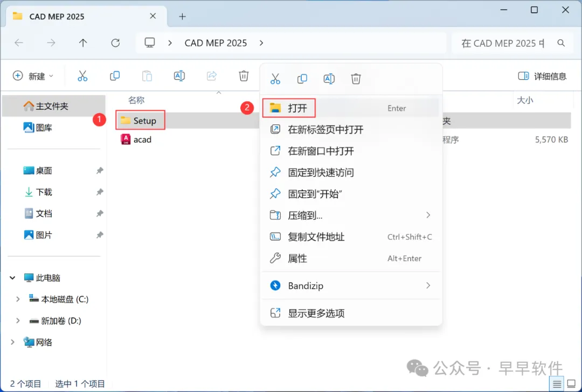Select the CAD MEP 2025 tab
Image resolution: width=582 pixels, height=392 pixels.
point(86,16)
